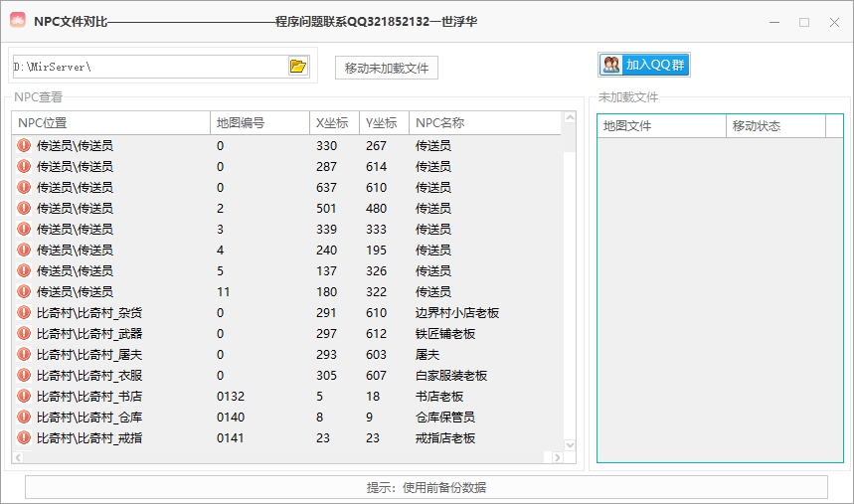This screenshot has width=854, height=504.
Task: Click the X坐标 column header
Action: coord(334,122)
